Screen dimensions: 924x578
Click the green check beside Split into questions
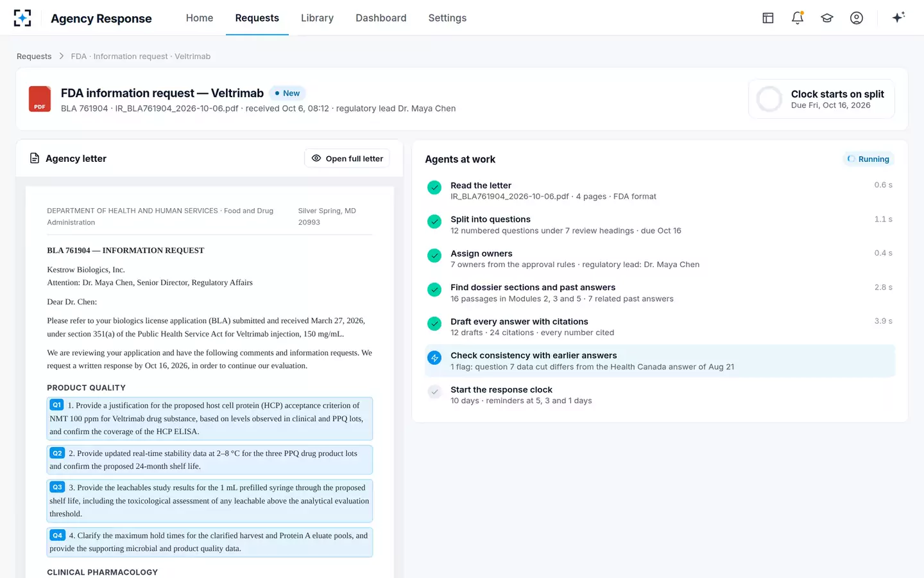coord(434,222)
